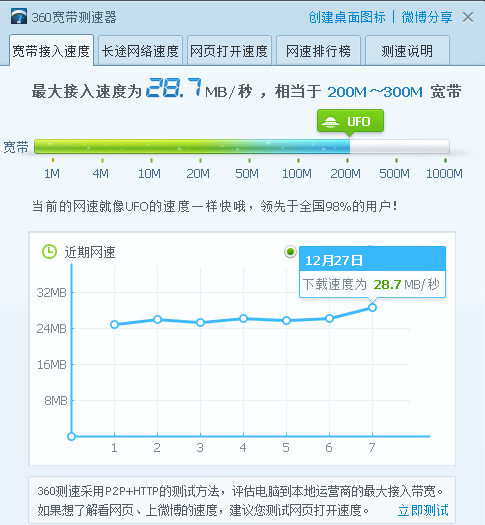Click the 32MB axis label

tap(52, 293)
